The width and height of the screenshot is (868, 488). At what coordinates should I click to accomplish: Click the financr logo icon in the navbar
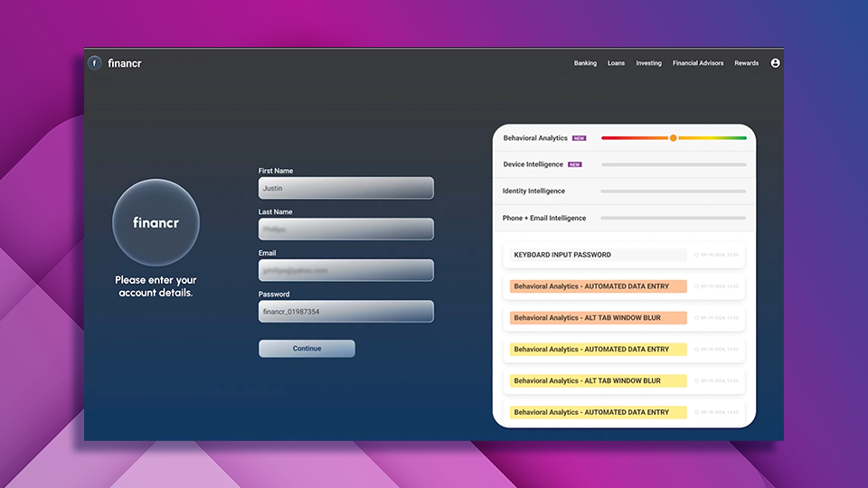[95, 63]
